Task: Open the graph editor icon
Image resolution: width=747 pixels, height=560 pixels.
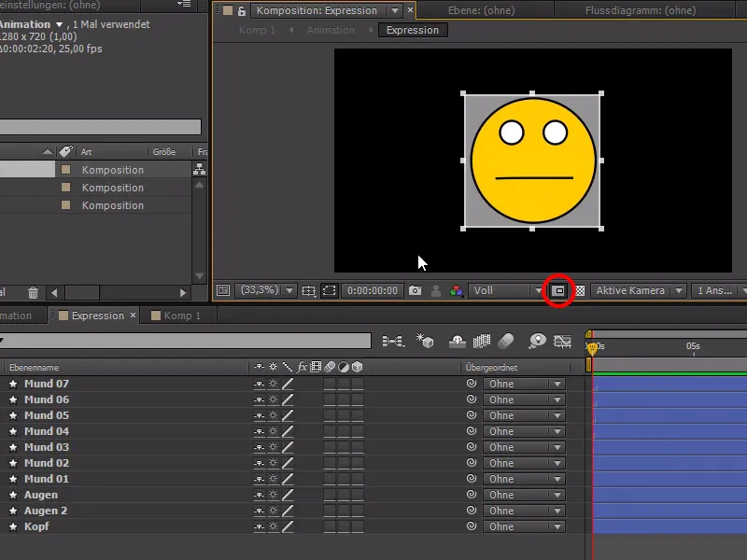Action: [x=562, y=341]
